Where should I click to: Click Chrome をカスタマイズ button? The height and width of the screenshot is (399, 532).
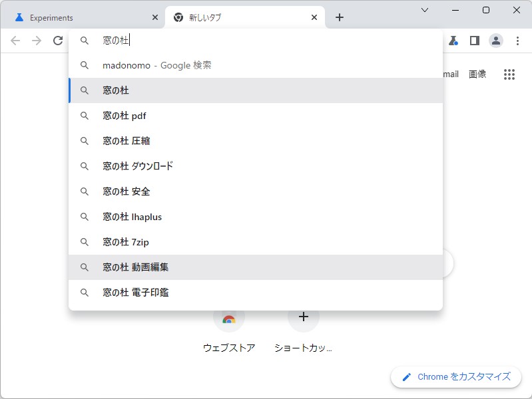point(456,377)
